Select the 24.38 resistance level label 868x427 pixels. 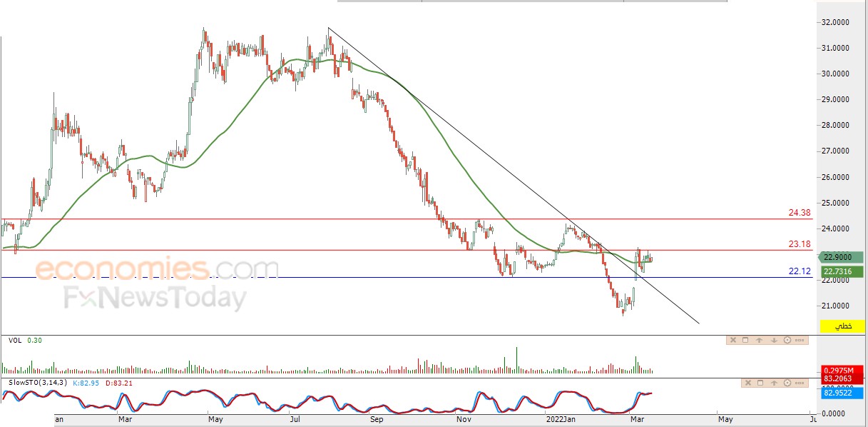pyautogui.click(x=799, y=213)
